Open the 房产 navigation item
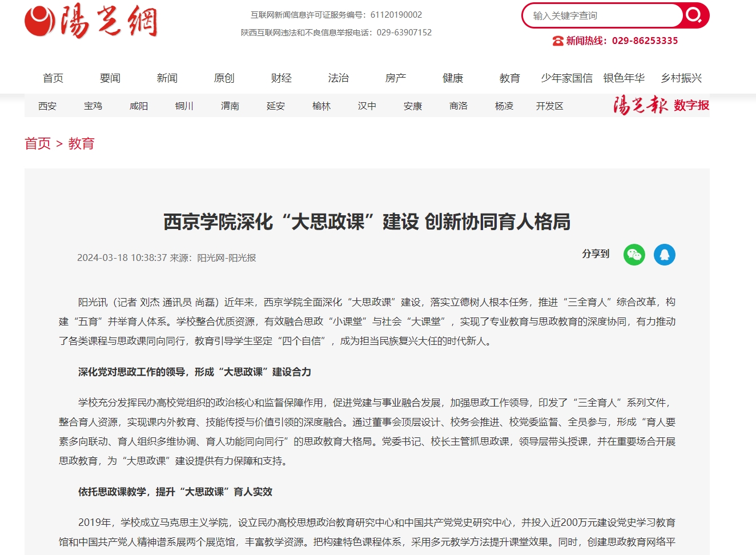756x555 pixels. click(x=396, y=78)
